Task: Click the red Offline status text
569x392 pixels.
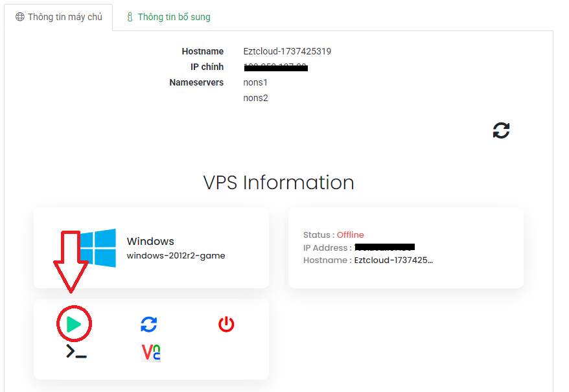Action: [x=350, y=235]
